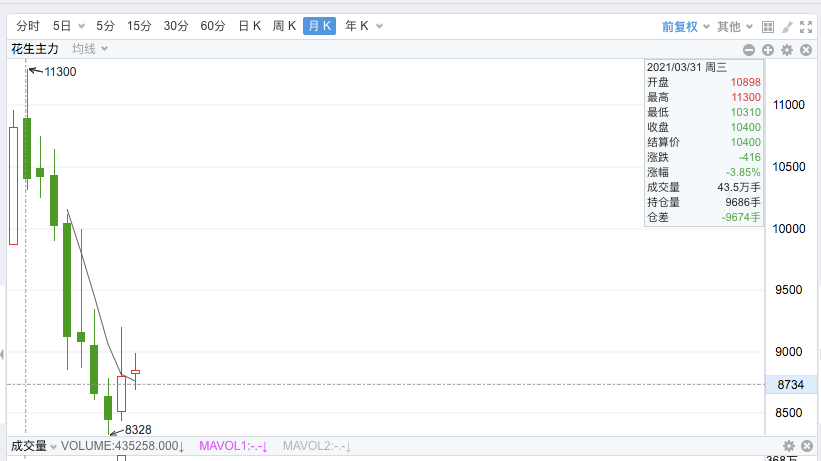Click the 11300 high price marker
Screen dimensions: 821x461
[60, 72]
